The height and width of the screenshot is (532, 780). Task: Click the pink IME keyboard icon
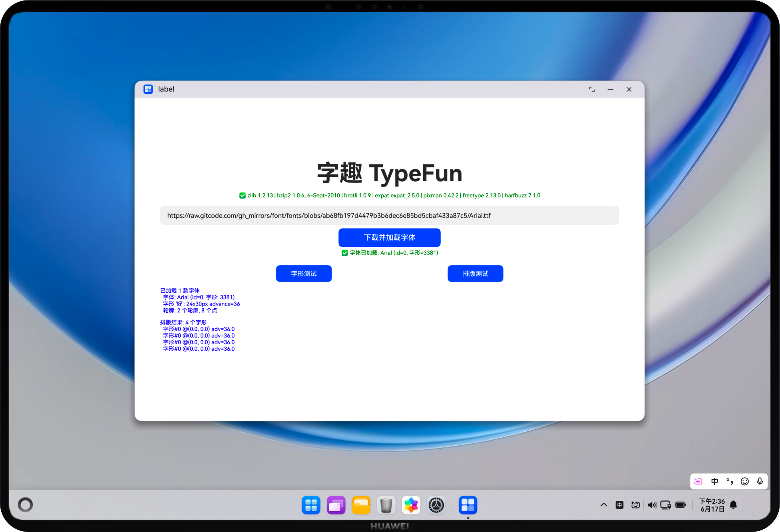(x=698, y=482)
